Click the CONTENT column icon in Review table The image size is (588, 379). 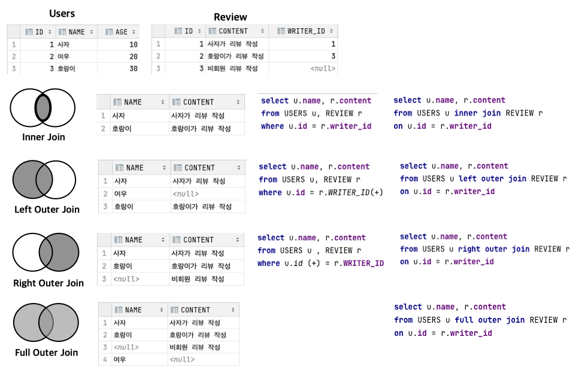point(212,31)
